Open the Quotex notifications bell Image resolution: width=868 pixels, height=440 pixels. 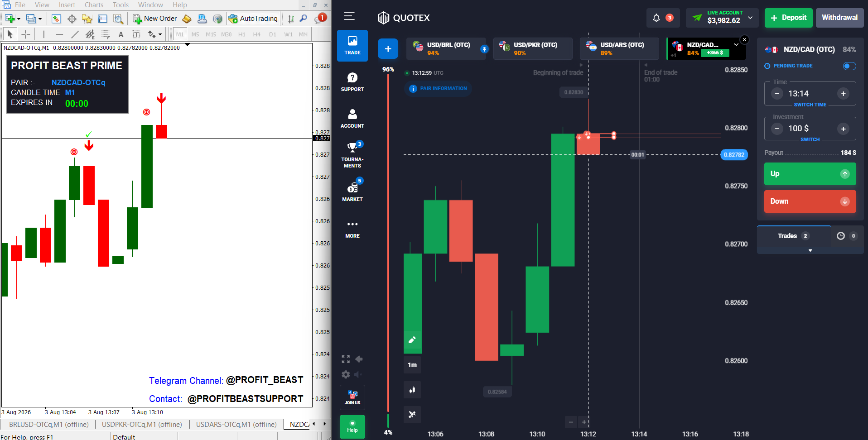pos(656,18)
